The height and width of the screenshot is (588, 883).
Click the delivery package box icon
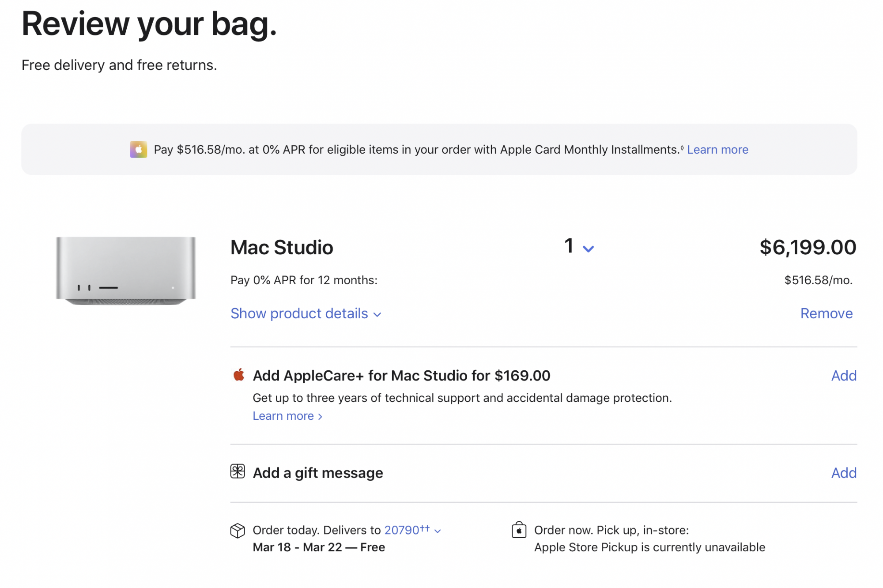(x=238, y=530)
